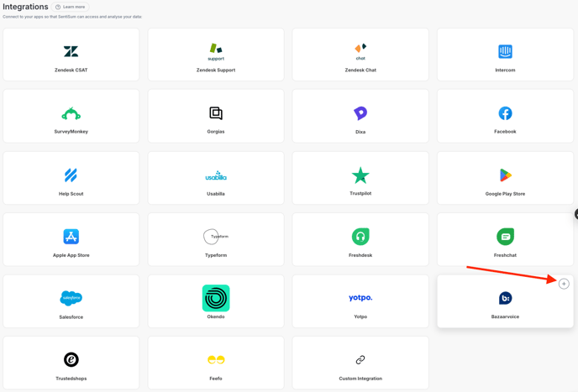Click the Zendesk CSAT logo icon

click(x=71, y=51)
